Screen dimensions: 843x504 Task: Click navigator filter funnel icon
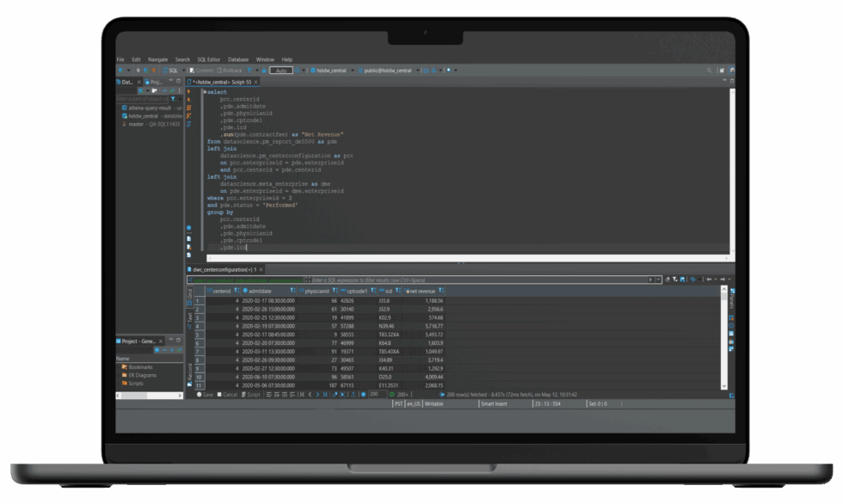(173, 99)
